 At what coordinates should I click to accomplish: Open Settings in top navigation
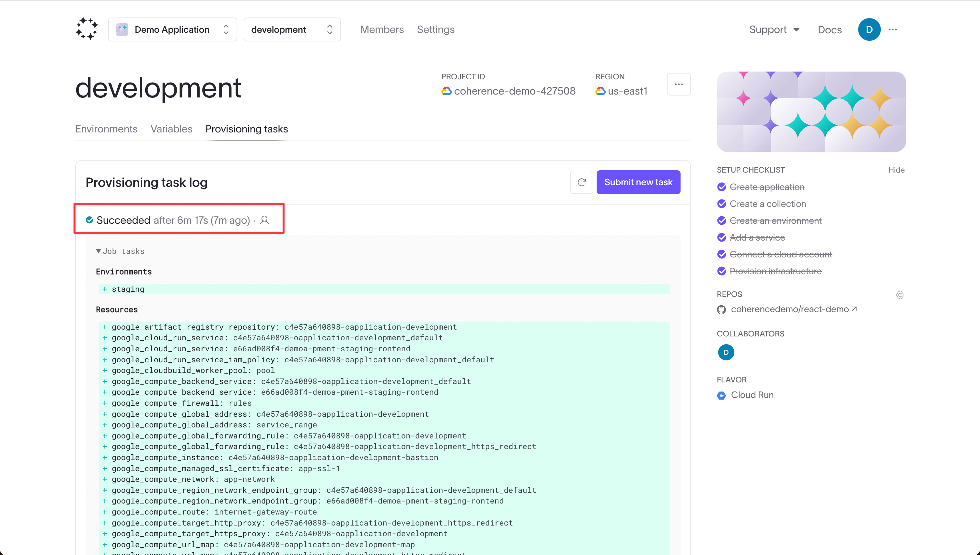(x=436, y=29)
